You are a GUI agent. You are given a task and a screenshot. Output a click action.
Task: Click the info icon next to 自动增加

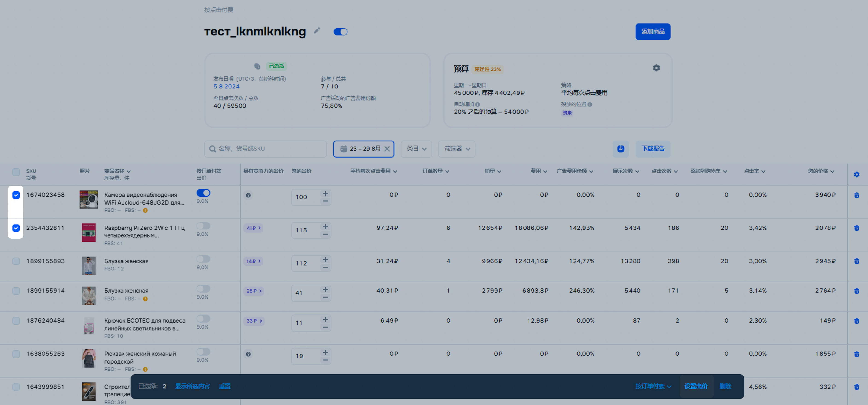477,105
